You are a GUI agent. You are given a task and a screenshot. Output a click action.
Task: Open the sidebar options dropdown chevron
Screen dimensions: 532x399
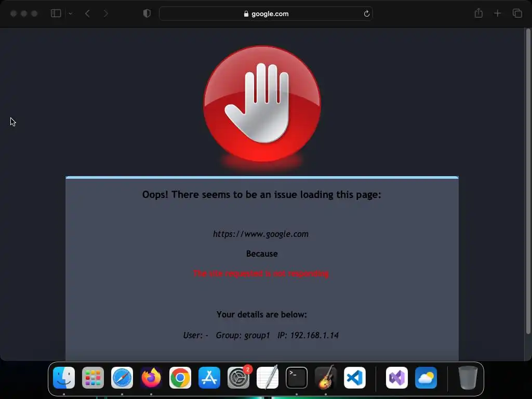(70, 14)
